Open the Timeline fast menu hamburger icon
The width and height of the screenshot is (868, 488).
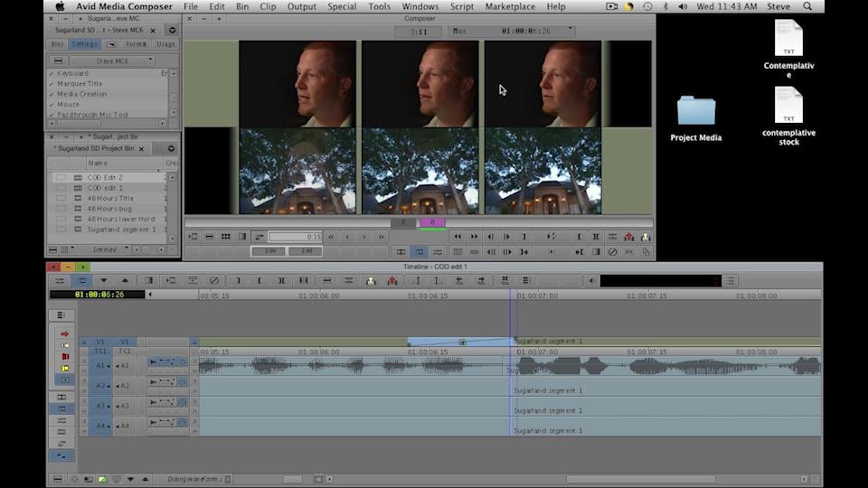pos(58,479)
